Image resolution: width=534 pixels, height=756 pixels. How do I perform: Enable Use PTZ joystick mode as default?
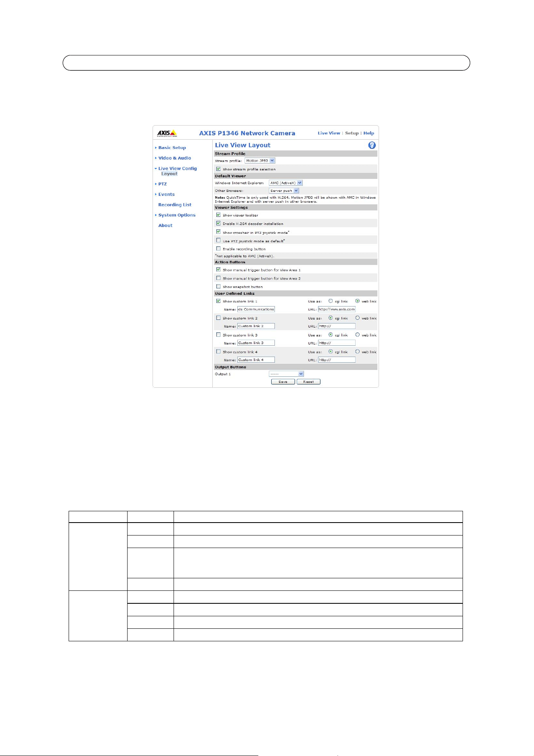218,240
